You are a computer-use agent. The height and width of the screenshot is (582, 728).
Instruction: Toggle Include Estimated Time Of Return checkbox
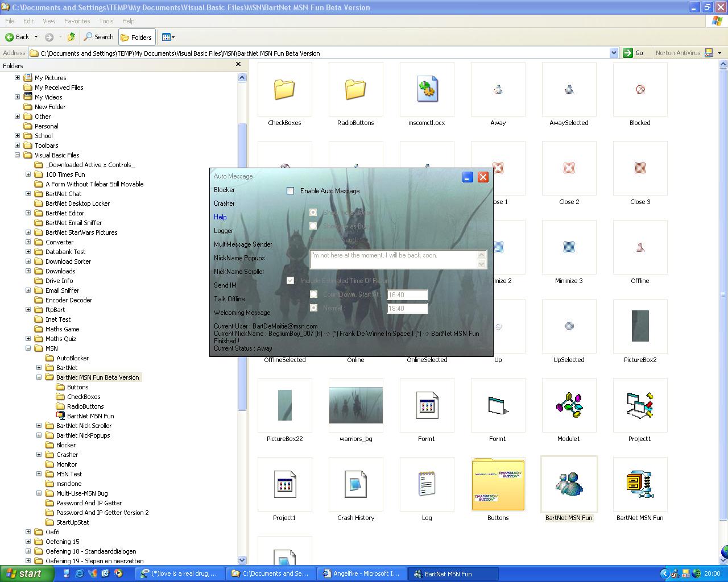[291, 281]
